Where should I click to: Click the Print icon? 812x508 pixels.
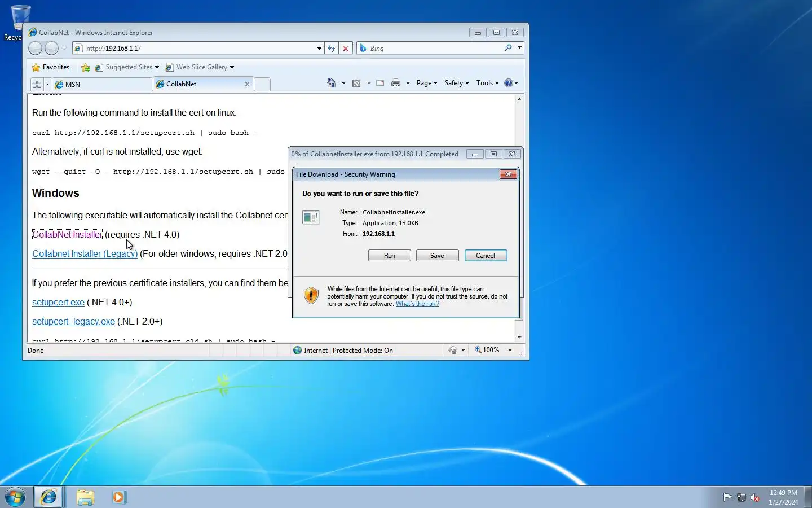(x=396, y=83)
